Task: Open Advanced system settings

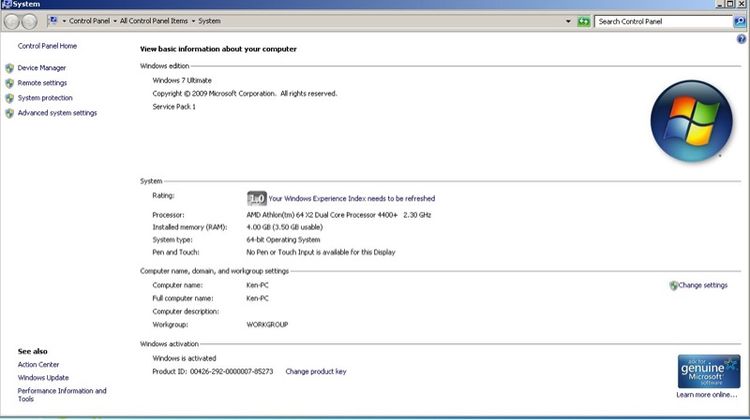Action: [57, 113]
